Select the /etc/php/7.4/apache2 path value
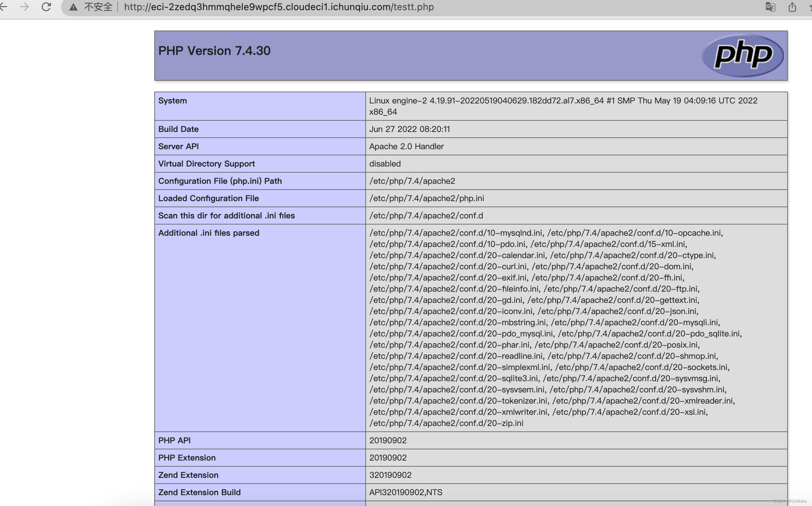The width and height of the screenshot is (812, 506). [412, 181]
